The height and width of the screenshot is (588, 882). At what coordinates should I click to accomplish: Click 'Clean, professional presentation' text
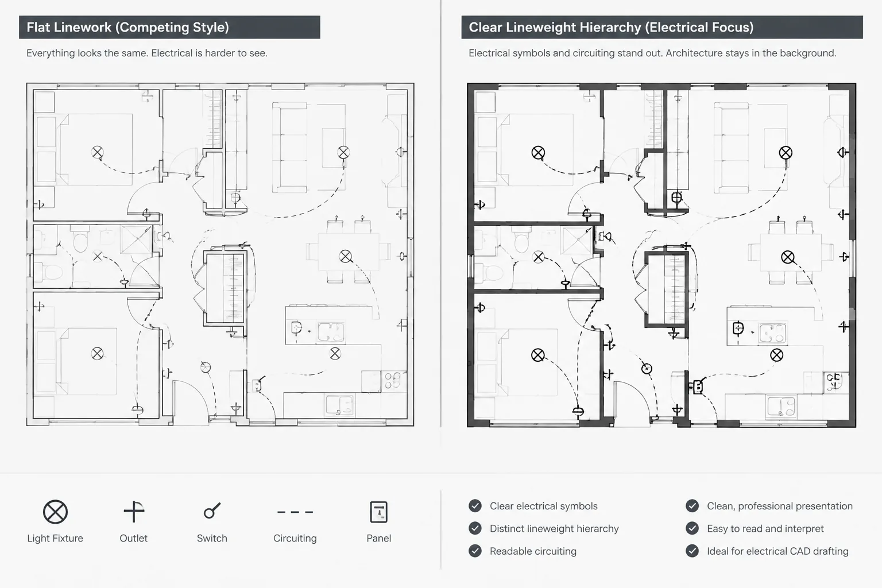click(x=780, y=506)
